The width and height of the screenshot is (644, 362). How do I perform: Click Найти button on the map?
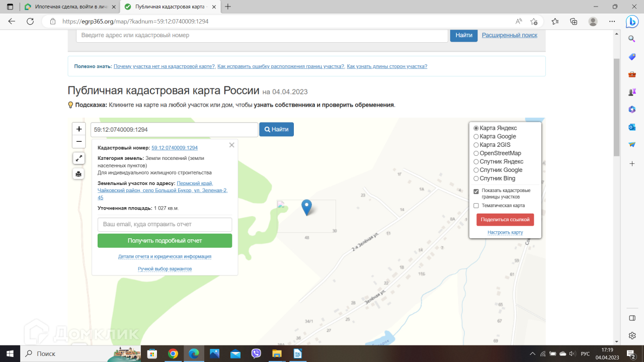(276, 129)
